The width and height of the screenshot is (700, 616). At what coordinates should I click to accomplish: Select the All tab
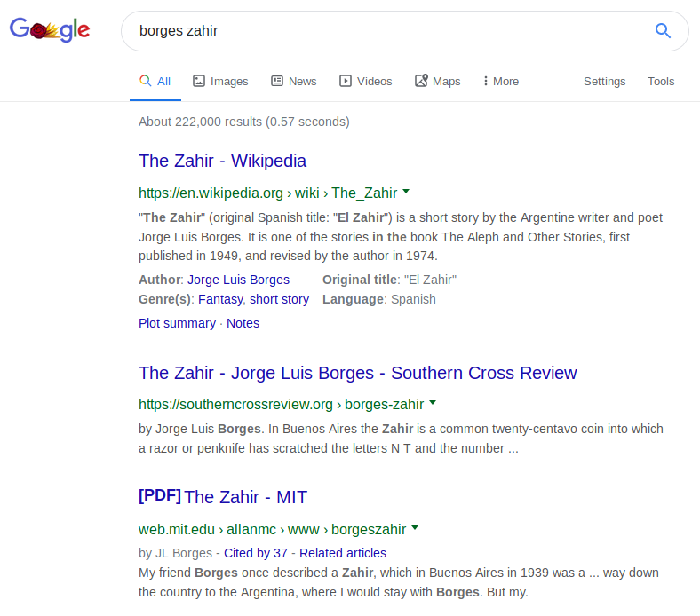(155, 81)
